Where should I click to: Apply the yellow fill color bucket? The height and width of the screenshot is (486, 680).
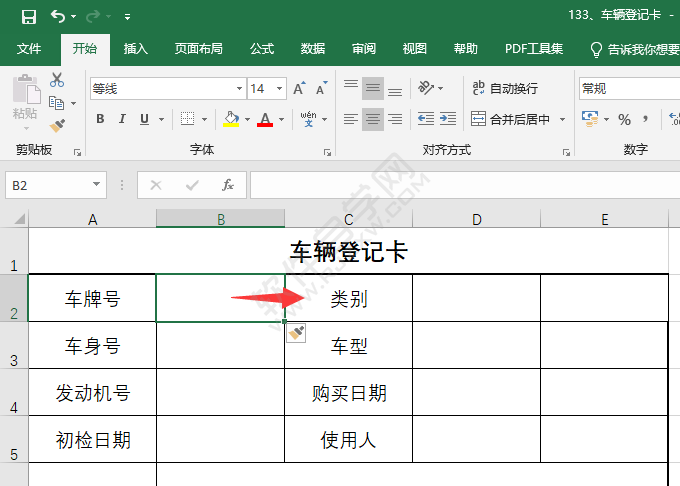coord(231,118)
